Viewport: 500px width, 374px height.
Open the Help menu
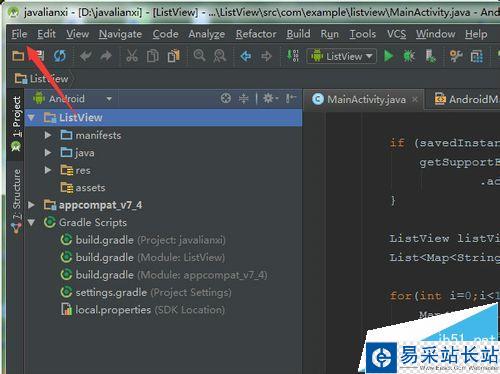(476, 34)
